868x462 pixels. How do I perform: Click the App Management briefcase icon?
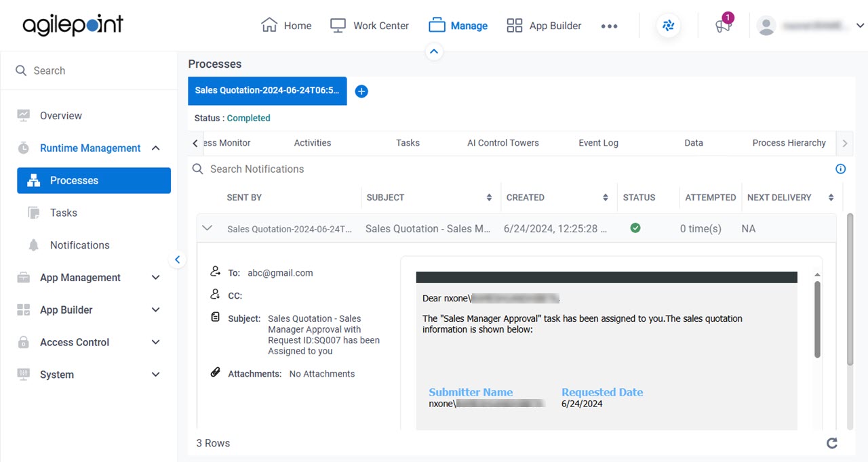(24, 278)
